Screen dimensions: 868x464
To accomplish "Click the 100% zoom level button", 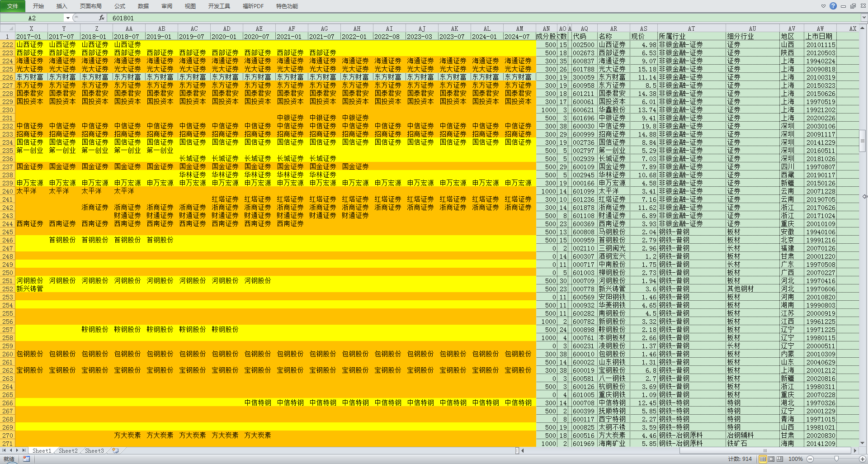I will click(795, 459).
